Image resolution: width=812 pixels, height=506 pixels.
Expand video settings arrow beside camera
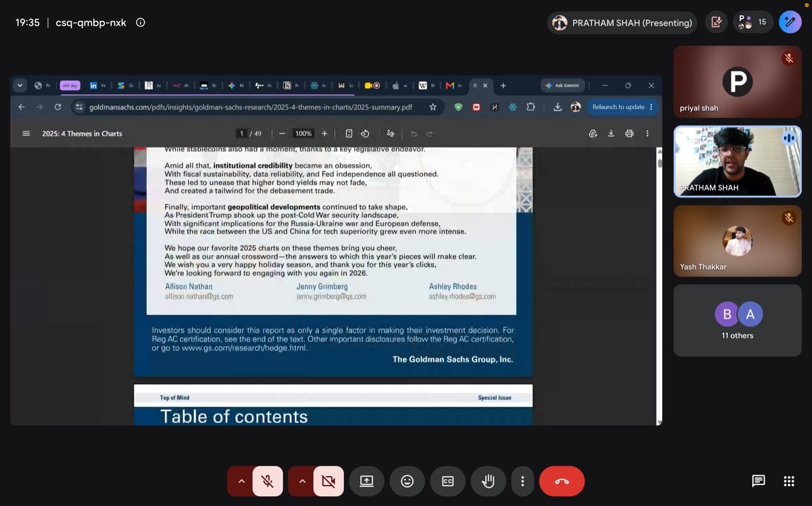[x=302, y=481]
